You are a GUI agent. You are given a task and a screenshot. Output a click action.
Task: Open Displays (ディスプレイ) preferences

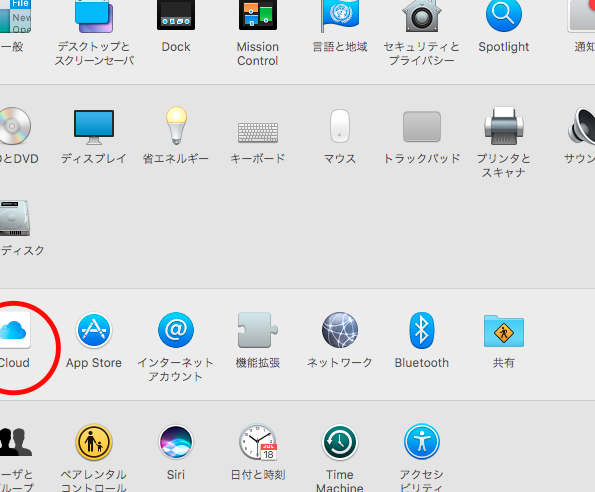click(94, 127)
